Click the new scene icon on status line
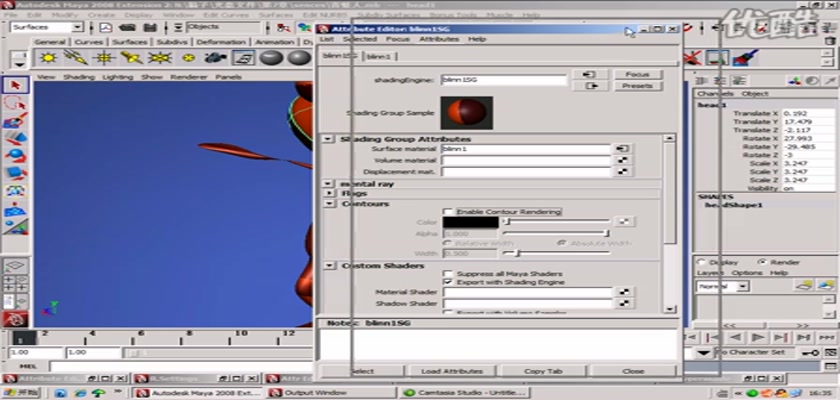The width and height of the screenshot is (840, 400). tap(107, 27)
